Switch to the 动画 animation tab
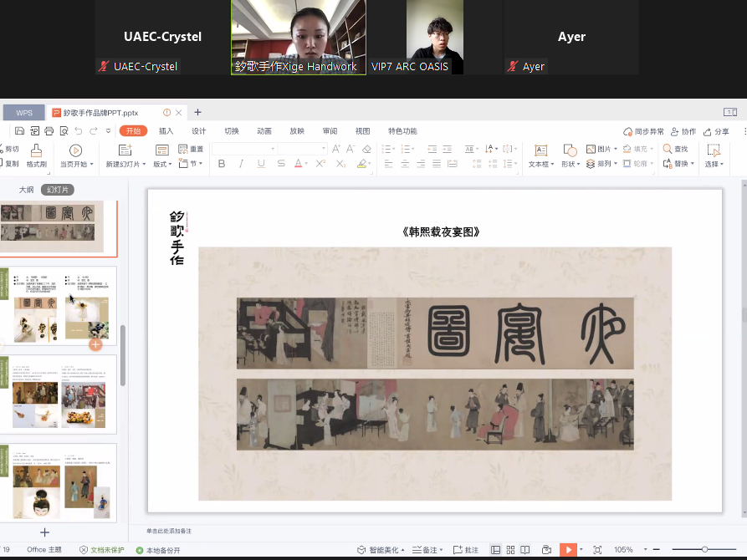 pyautogui.click(x=264, y=131)
